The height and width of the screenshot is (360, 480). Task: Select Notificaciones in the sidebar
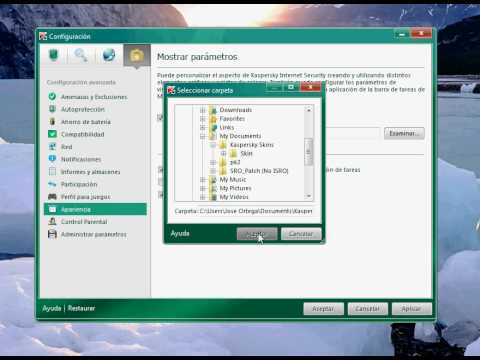(81, 159)
